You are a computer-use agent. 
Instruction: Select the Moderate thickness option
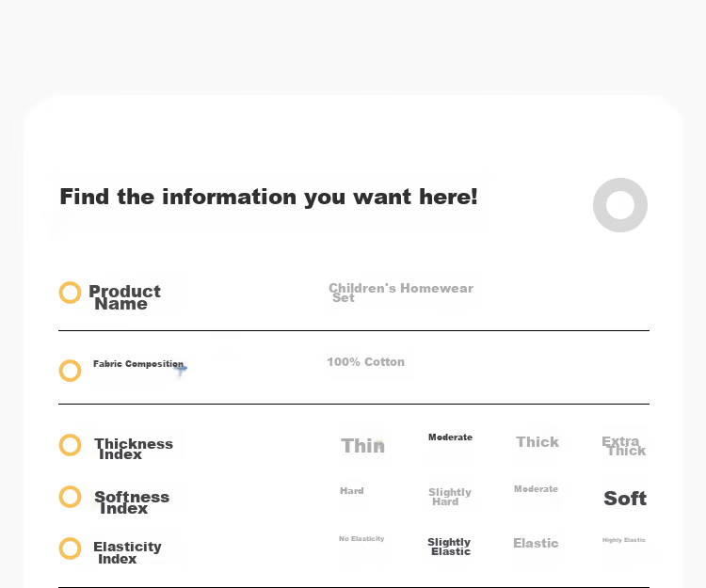pyautogui.click(x=450, y=437)
